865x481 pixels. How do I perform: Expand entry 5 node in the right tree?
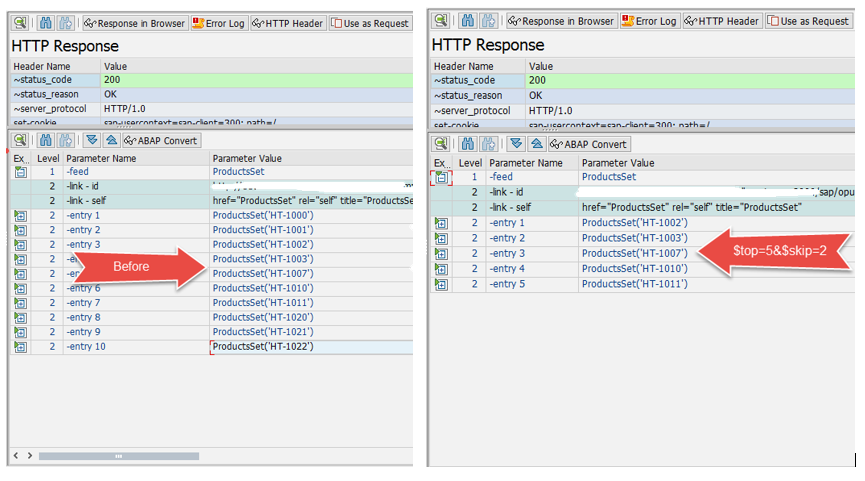pos(441,284)
